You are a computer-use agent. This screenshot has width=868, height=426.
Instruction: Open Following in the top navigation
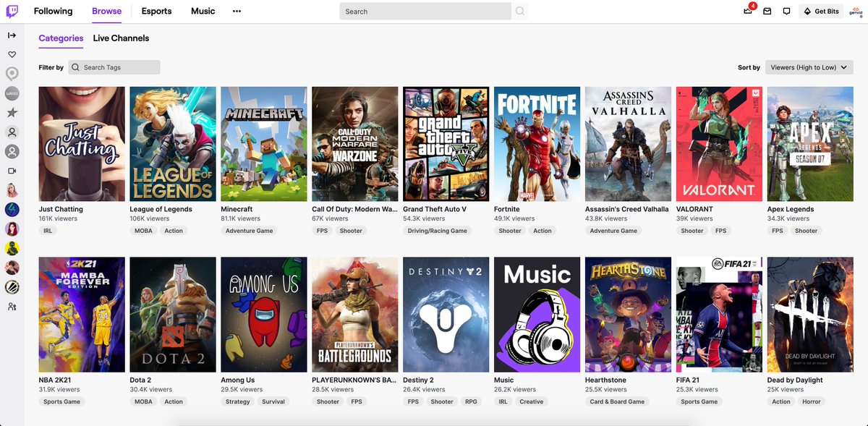tap(53, 11)
